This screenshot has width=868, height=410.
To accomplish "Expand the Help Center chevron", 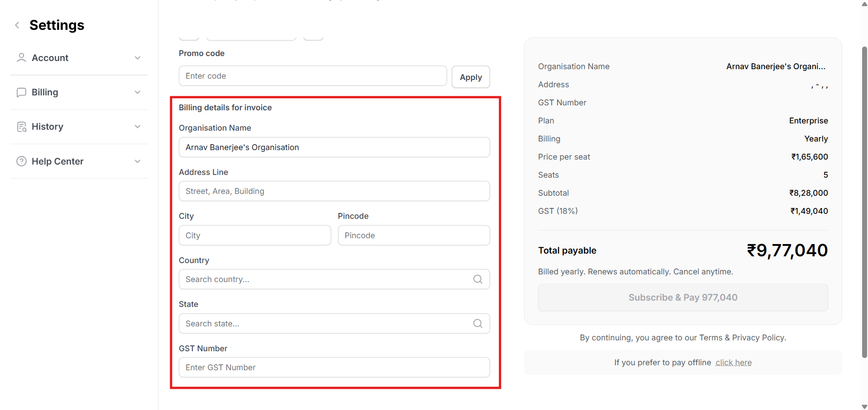I will (138, 161).
